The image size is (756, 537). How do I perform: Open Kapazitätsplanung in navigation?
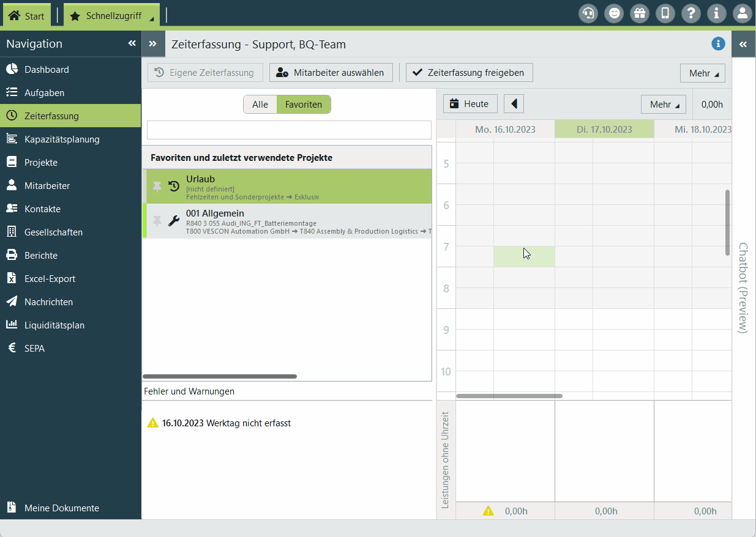click(x=62, y=139)
